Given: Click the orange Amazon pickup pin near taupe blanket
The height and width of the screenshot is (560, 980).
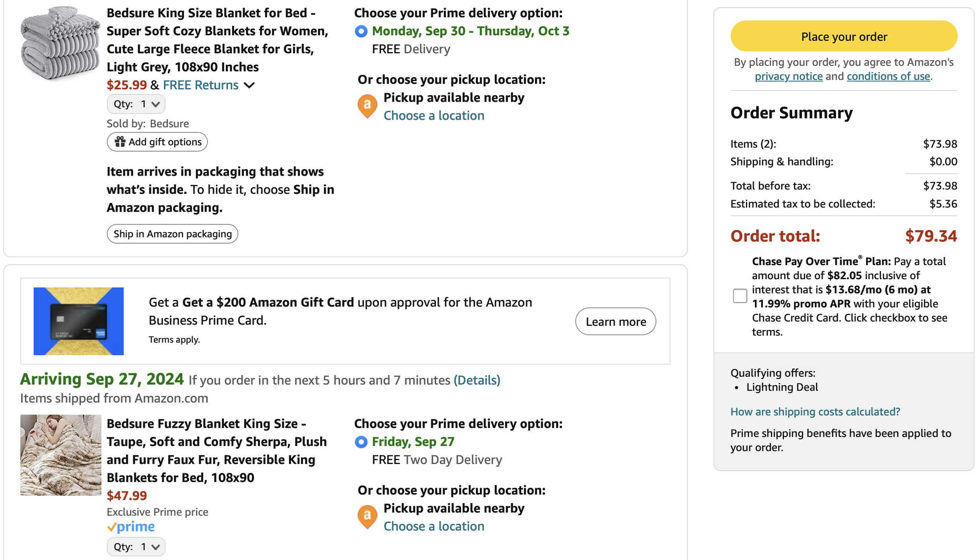Looking at the screenshot, I should tap(367, 516).
